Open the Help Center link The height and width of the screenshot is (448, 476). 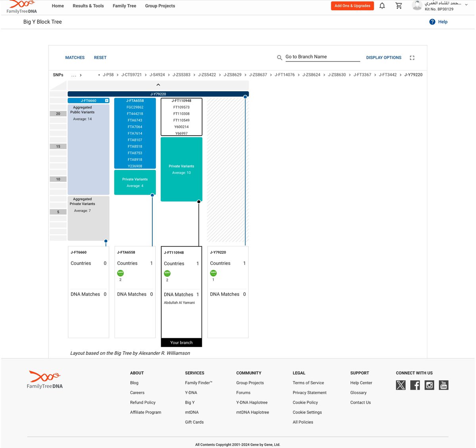click(x=361, y=383)
